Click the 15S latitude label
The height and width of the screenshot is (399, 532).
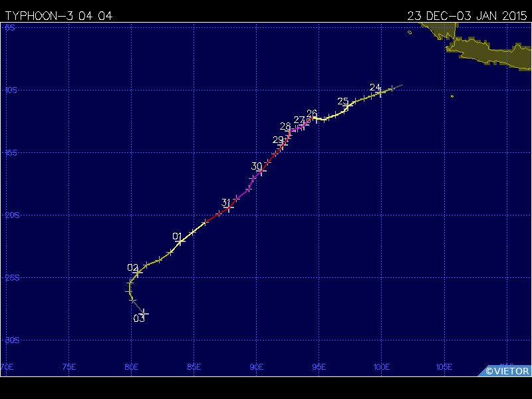tap(11, 152)
